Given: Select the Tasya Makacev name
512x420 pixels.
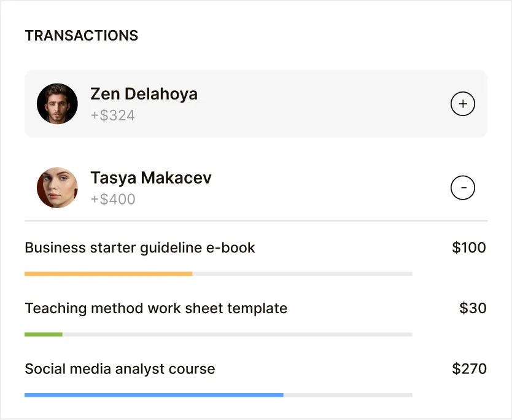Looking at the screenshot, I should pos(150,178).
